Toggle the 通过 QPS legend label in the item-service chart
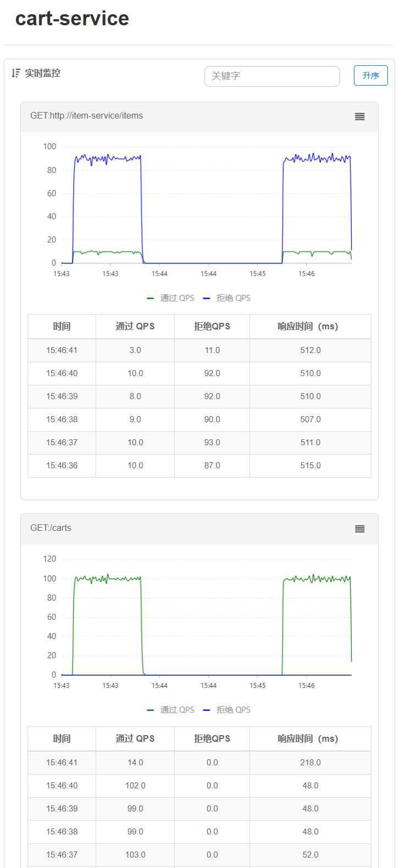 [x=177, y=298]
